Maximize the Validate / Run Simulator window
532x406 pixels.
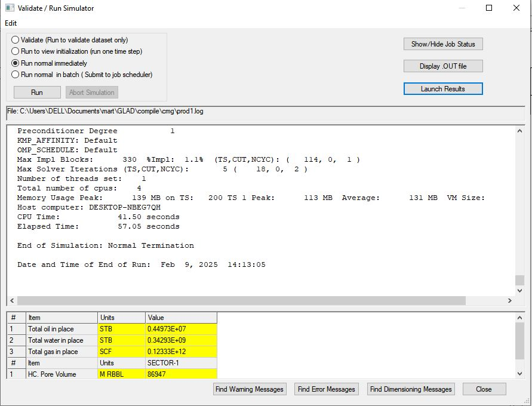(x=489, y=8)
